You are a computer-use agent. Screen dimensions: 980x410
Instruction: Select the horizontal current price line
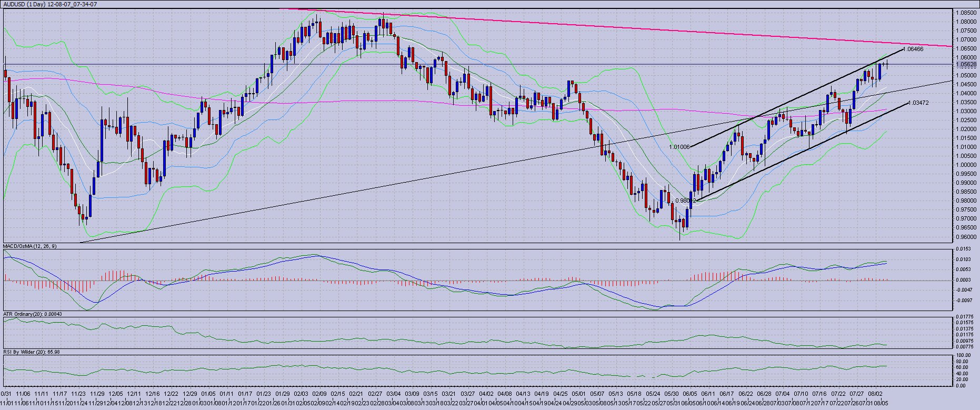point(474,65)
